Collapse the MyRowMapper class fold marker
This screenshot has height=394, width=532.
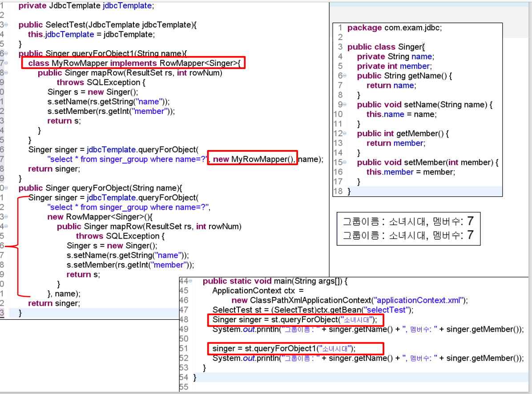(x=6, y=63)
